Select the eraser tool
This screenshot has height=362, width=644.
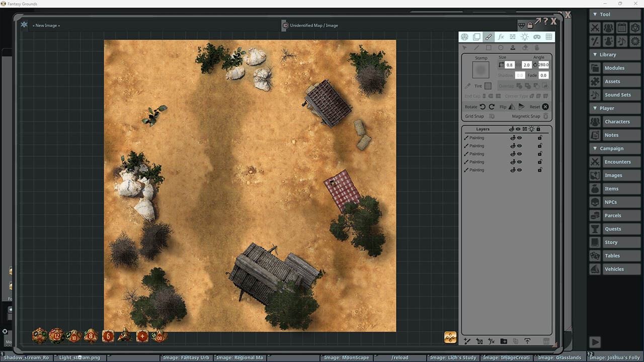click(525, 47)
